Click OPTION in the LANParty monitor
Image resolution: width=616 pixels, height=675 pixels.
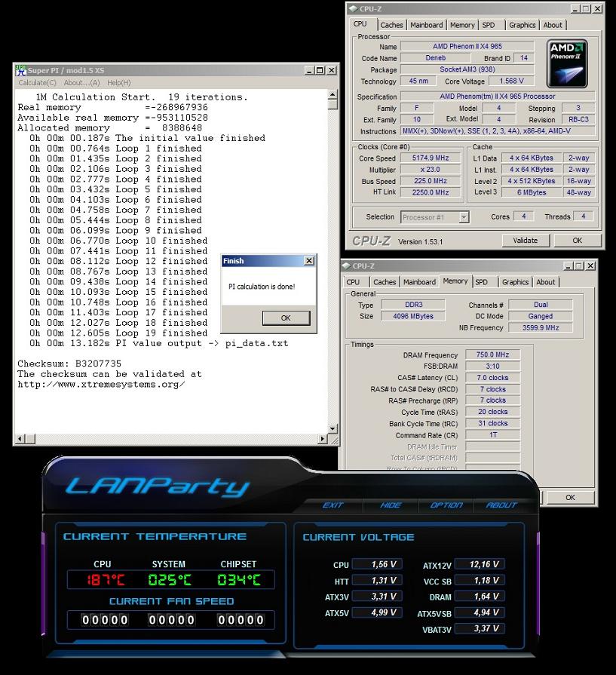tap(446, 505)
